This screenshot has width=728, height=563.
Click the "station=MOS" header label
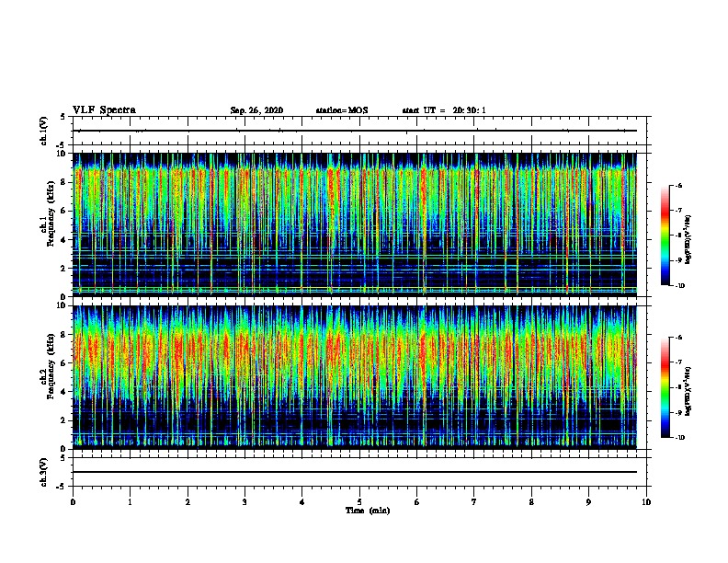[342, 110]
